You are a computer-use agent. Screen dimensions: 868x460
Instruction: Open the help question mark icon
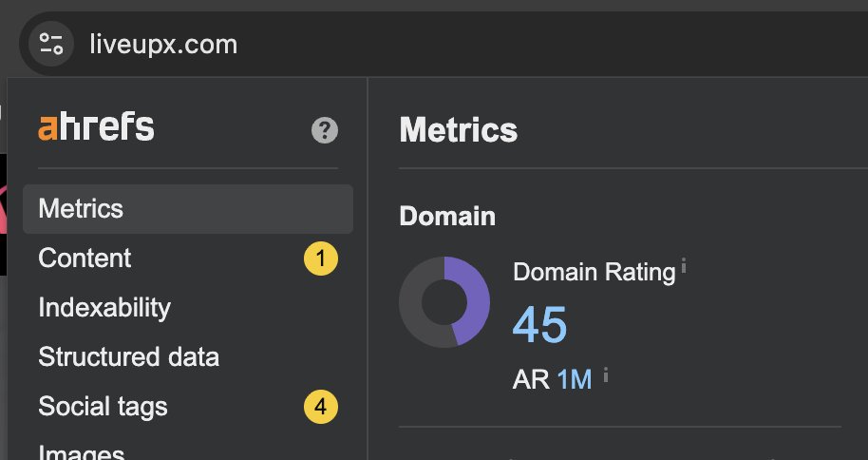[325, 131]
